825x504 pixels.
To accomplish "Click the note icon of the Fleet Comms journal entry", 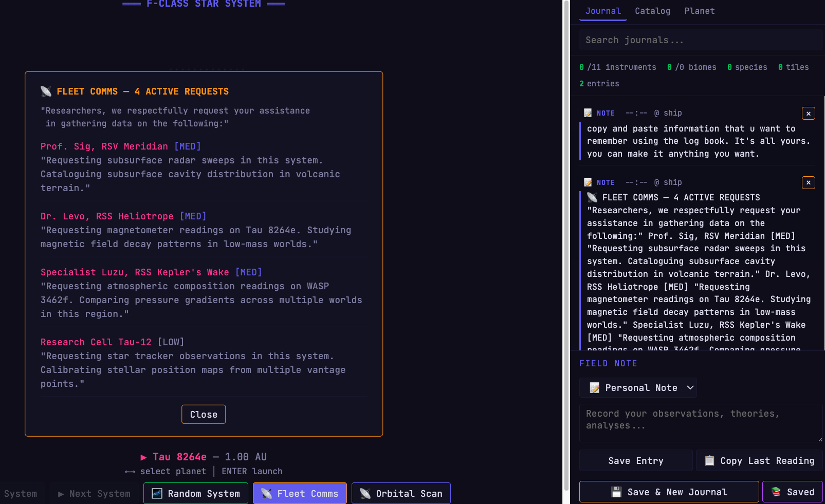I will click(x=588, y=182).
